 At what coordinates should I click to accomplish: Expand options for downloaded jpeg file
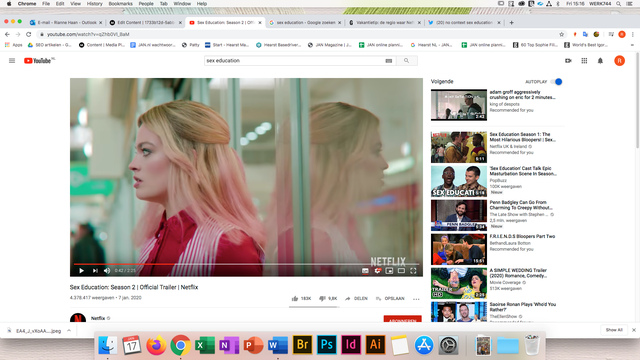click(69, 331)
